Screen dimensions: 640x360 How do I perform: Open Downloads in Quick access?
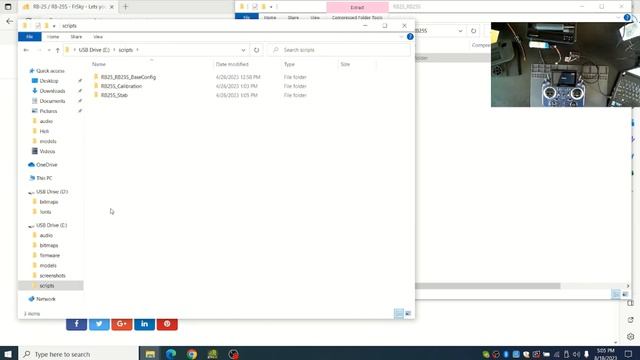click(x=52, y=91)
